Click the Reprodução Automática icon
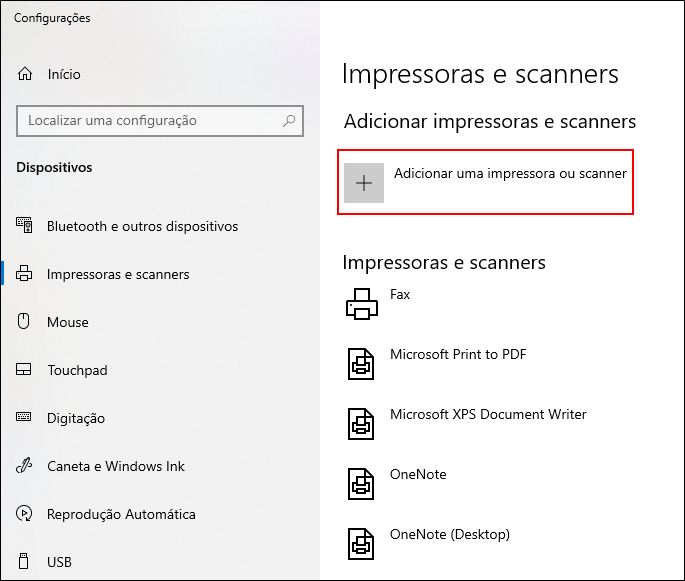The image size is (685, 581). coord(25,514)
